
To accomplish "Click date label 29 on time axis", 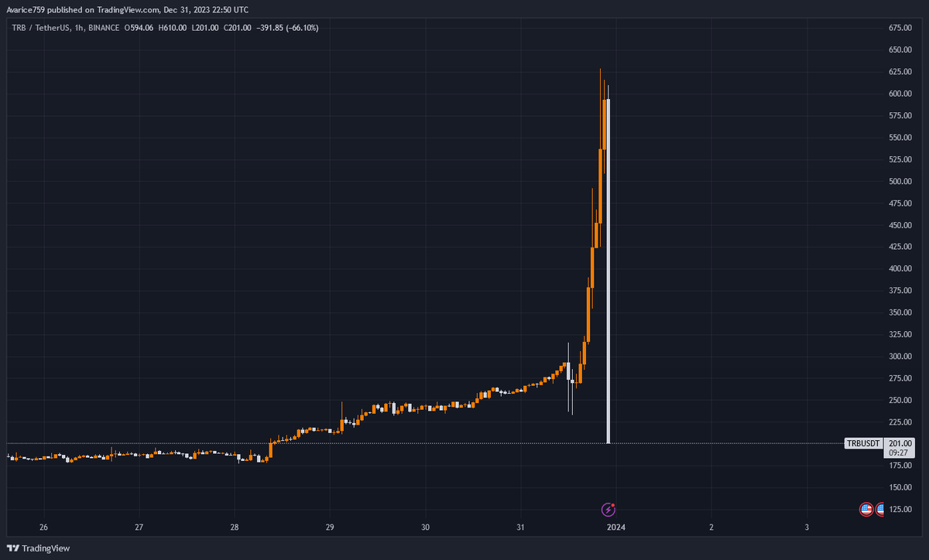I will tap(330, 528).
